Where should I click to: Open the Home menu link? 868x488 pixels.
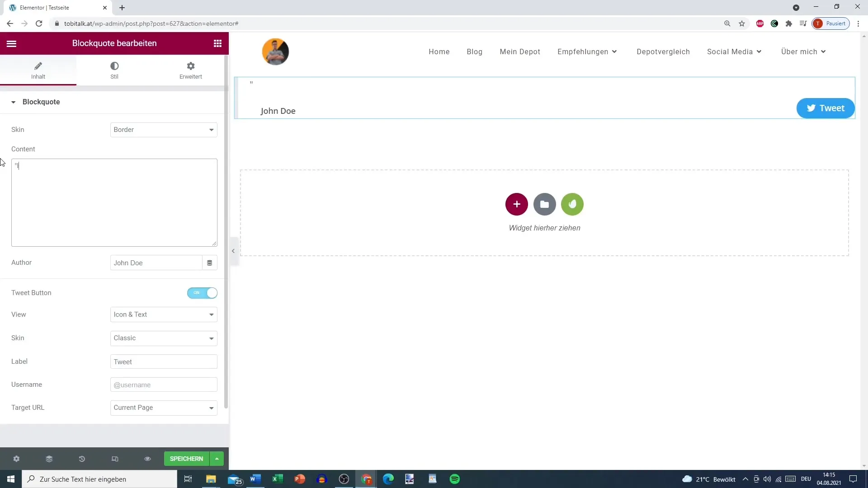[439, 52]
